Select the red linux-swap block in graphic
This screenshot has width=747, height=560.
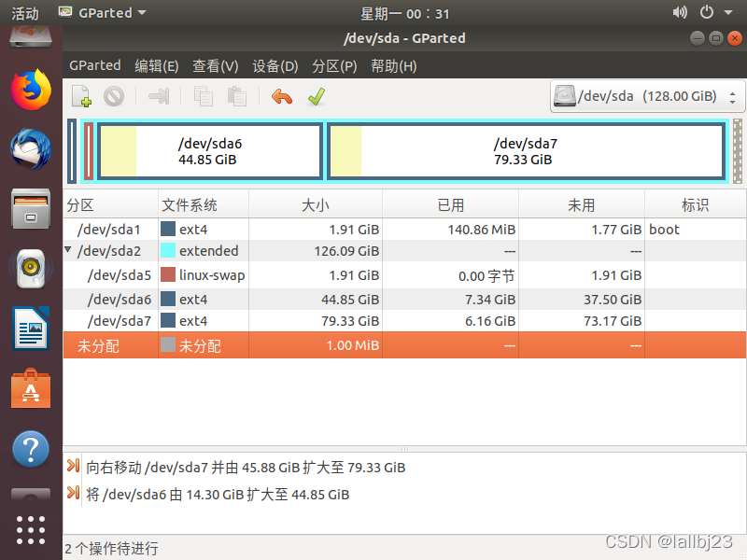click(89, 151)
